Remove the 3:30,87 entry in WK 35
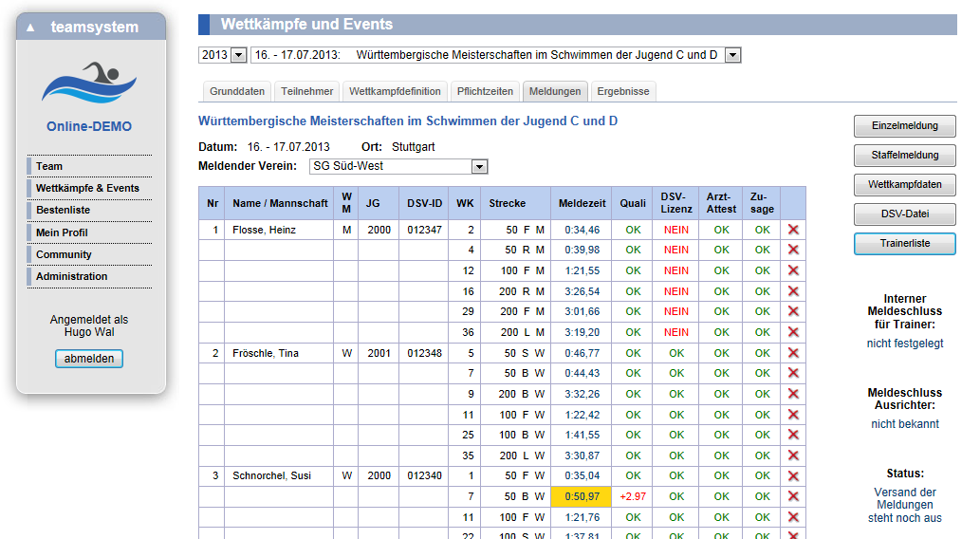Image resolution: width=980 pixels, height=539 pixels. [x=793, y=455]
